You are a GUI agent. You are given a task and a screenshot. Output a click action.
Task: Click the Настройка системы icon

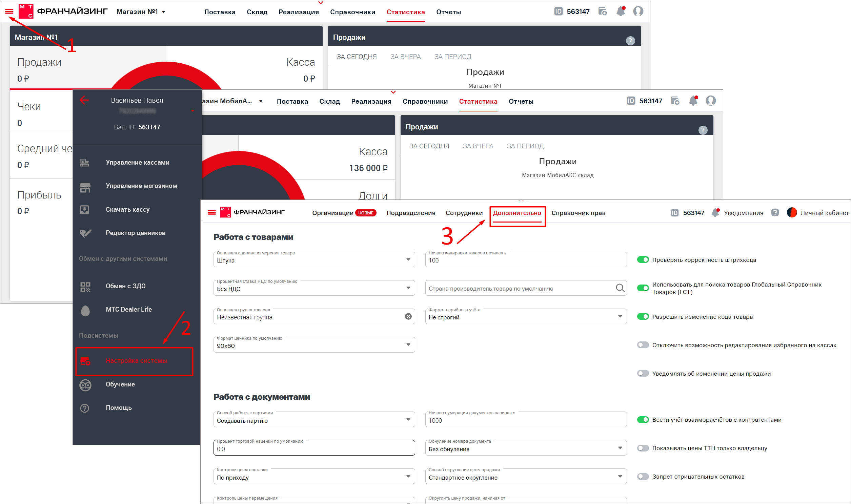pos(85,361)
